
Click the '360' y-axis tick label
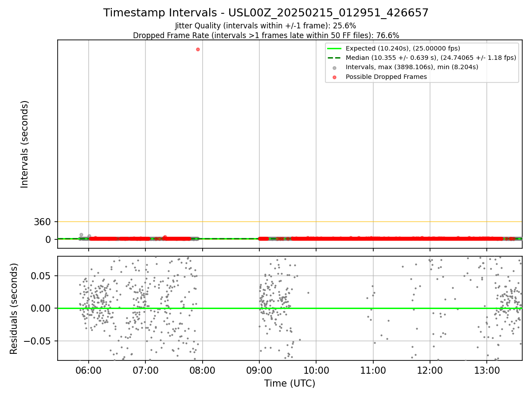[42, 222]
